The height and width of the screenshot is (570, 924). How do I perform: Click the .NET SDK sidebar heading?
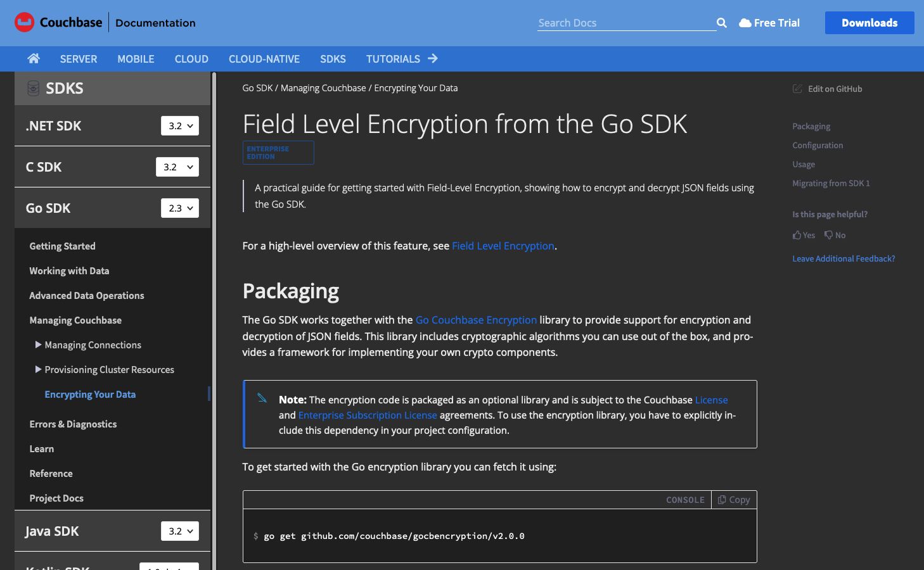pos(54,125)
